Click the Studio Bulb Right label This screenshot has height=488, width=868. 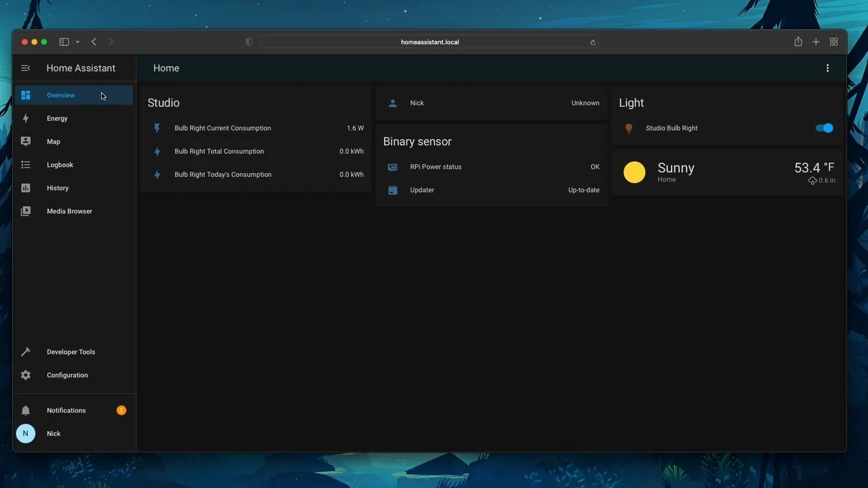pos(671,128)
